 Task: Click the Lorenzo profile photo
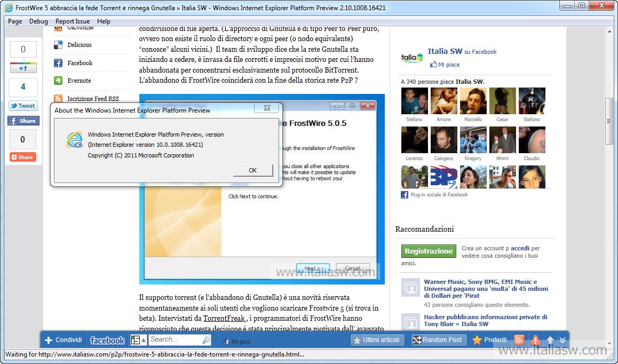(x=415, y=140)
